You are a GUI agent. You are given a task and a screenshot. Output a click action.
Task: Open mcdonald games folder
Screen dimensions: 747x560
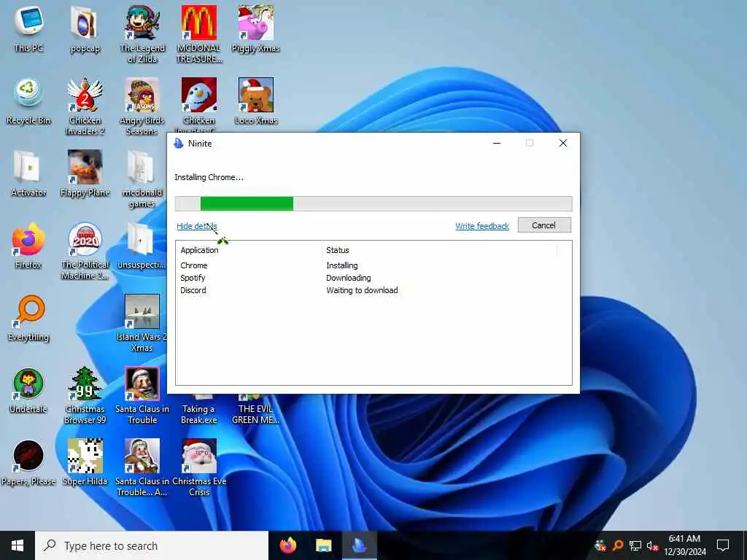click(x=142, y=178)
